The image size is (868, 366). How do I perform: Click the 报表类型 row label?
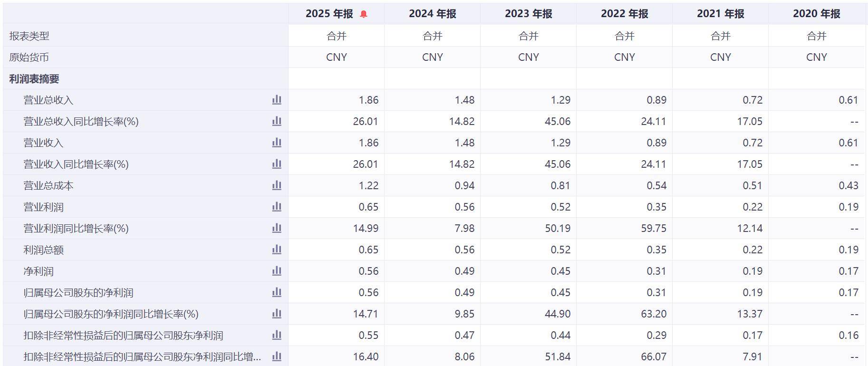tap(29, 36)
